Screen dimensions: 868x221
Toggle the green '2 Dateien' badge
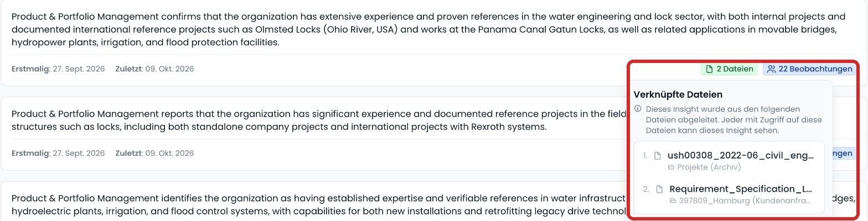(729, 69)
